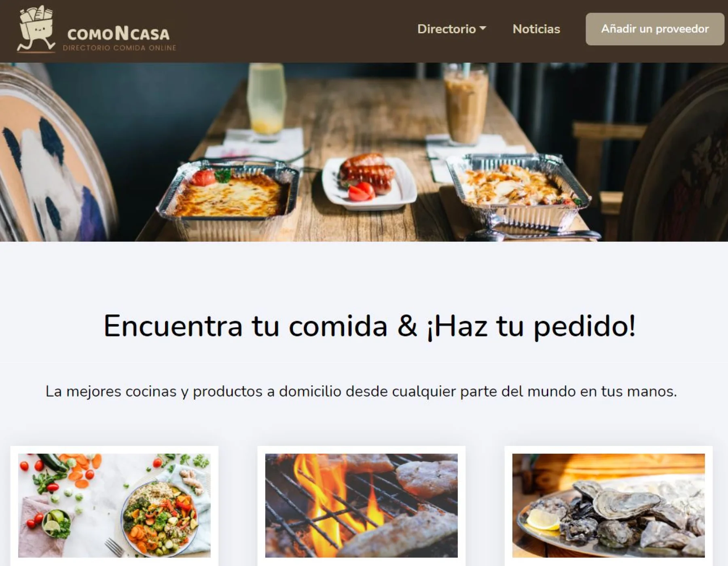Click the sausage plate in banner image
This screenshot has height=566, width=728.
point(369,182)
